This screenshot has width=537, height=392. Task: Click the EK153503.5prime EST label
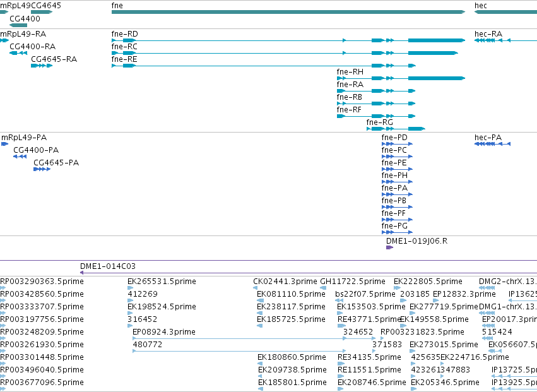(x=371, y=307)
